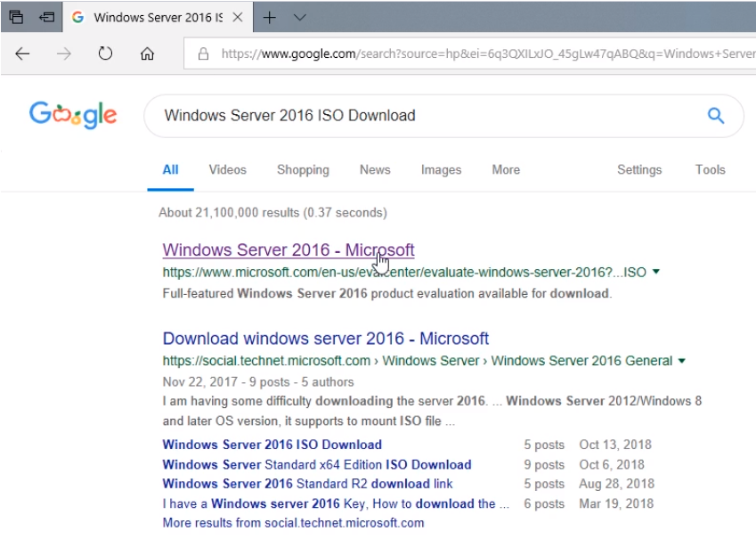Screen dimensions: 756x548
Task: Show tabs you've set aside
Action: [16, 17]
